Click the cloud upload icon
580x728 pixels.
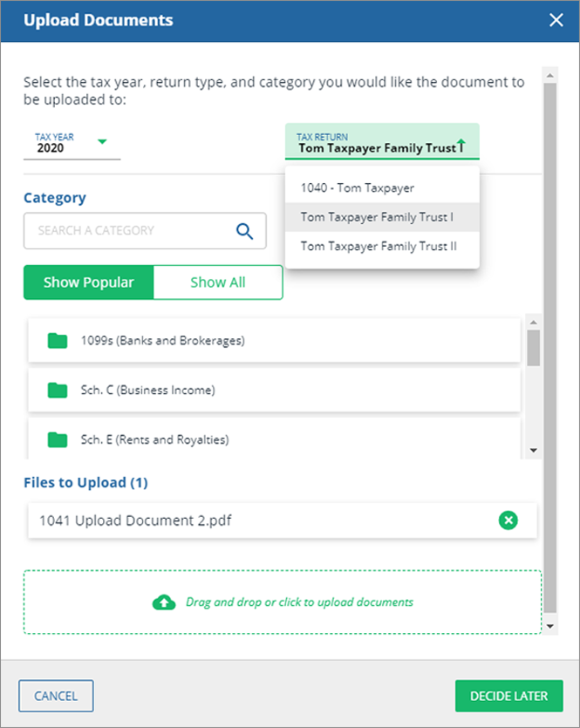tap(164, 602)
